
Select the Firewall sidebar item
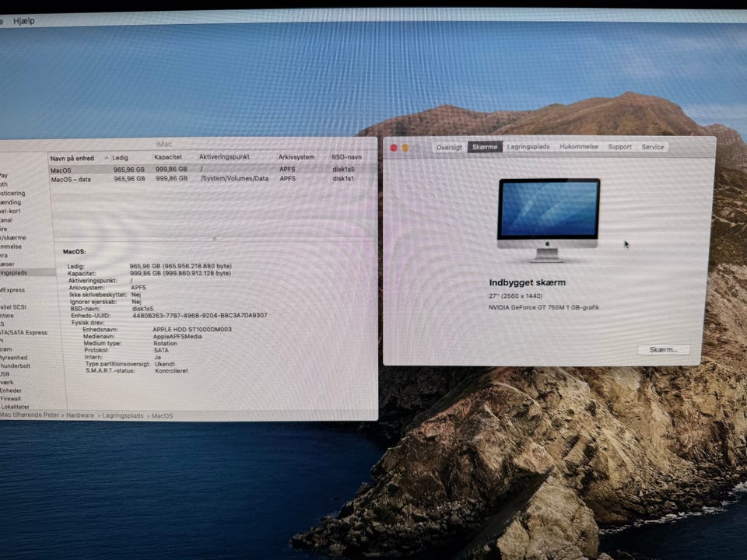(10, 398)
